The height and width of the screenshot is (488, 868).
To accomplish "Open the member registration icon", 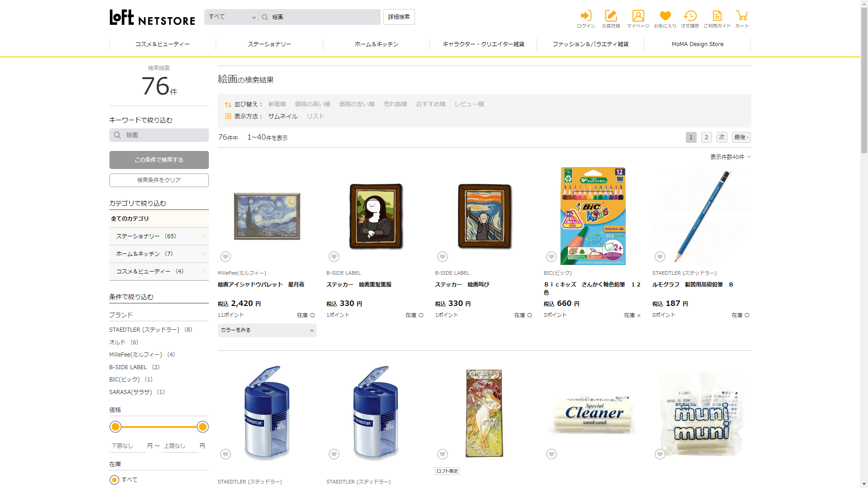I will click(611, 16).
